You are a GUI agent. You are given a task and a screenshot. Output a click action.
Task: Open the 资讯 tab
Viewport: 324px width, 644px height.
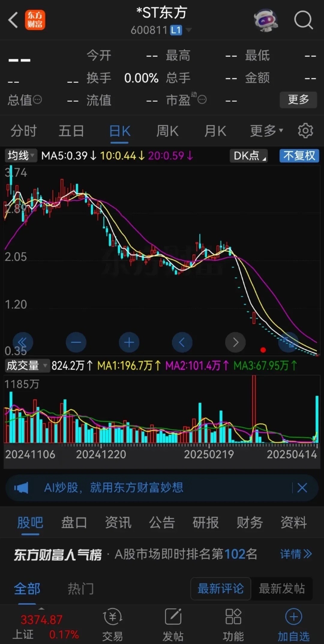[118, 523]
